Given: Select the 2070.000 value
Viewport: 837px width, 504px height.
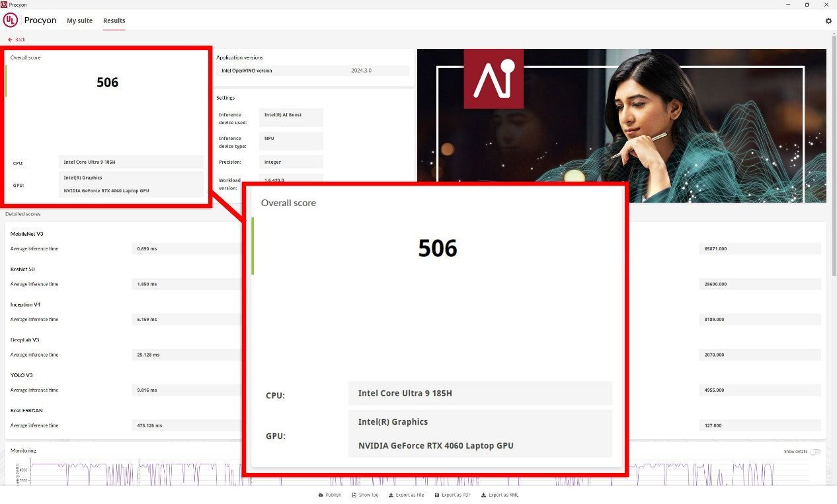Looking at the screenshot, I should (715, 355).
